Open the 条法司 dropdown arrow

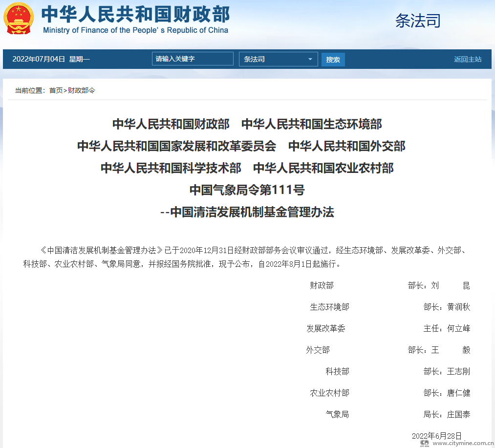click(310, 59)
